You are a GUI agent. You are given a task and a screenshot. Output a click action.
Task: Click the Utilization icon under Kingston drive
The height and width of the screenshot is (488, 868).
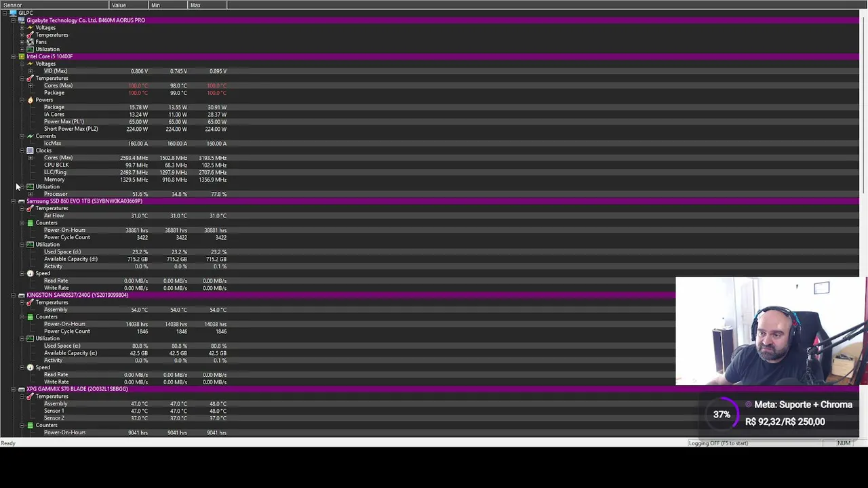tap(30, 338)
